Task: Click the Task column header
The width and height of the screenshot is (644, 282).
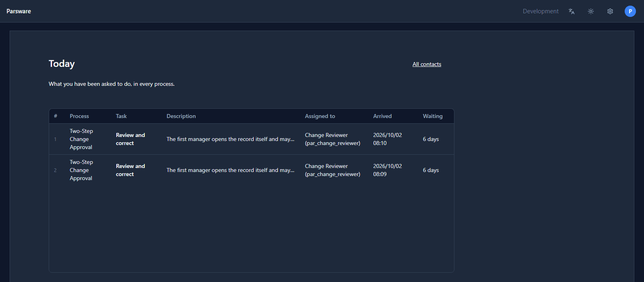Action: click(121, 116)
